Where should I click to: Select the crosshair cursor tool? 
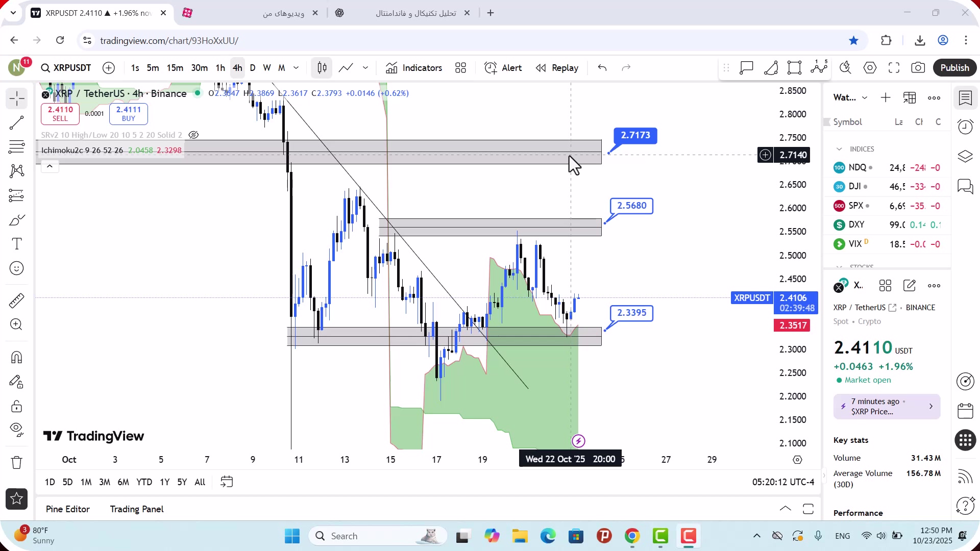point(17,98)
